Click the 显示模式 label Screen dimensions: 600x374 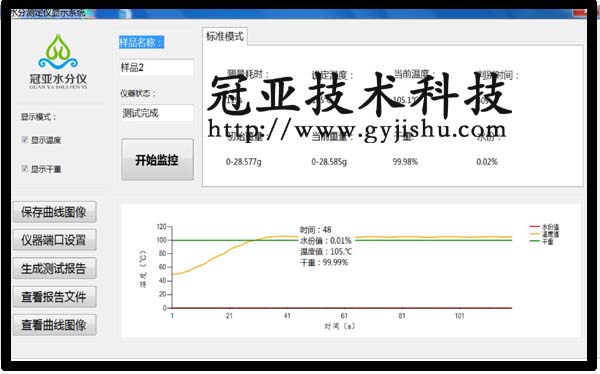(x=38, y=117)
